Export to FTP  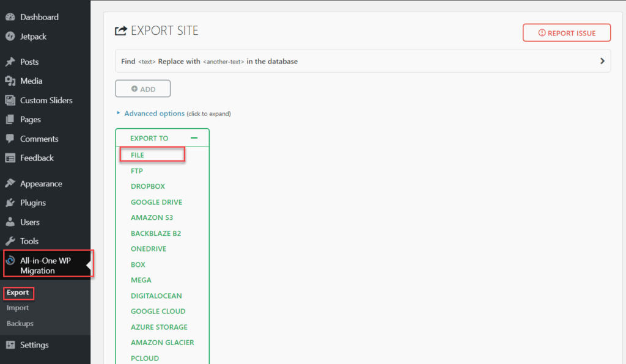(x=136, y=170)
